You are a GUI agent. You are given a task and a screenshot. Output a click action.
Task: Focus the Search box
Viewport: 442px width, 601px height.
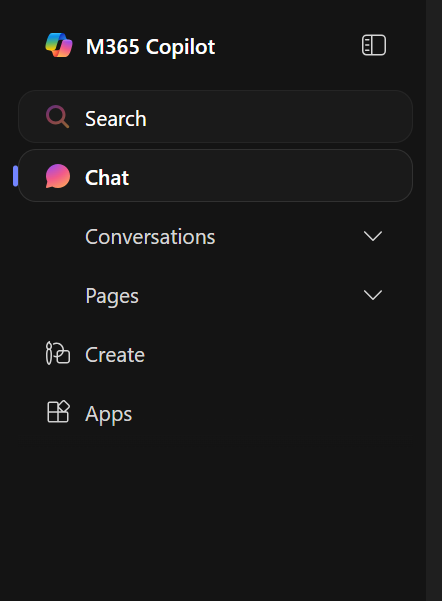point(215,117)
